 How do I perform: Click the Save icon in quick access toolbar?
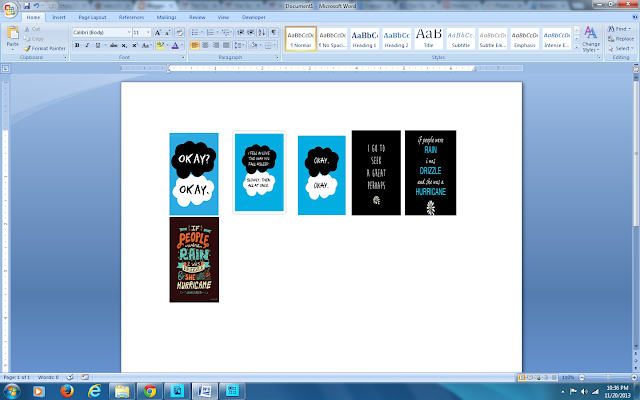click(x=27, y=6)
